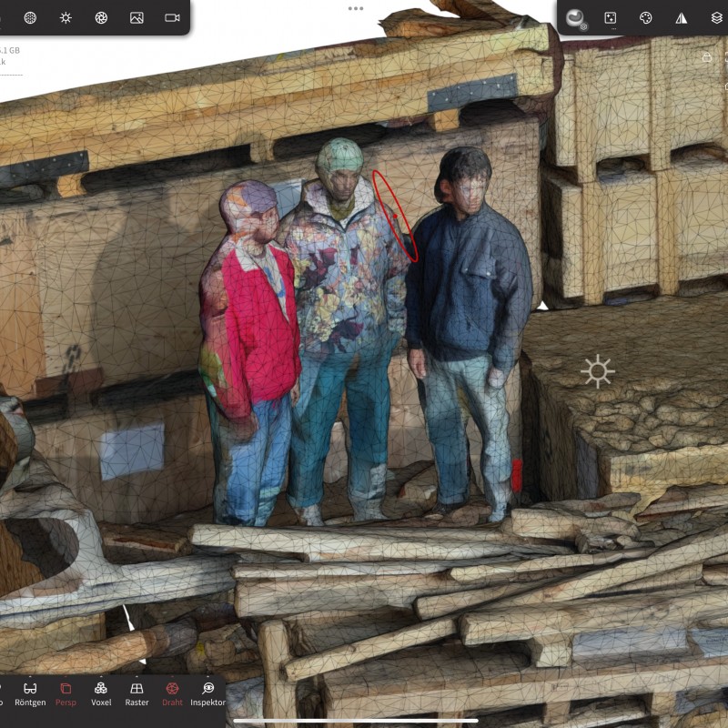Open the lighting sun settings
Screen dimensions: 728x728
[66, 17]
